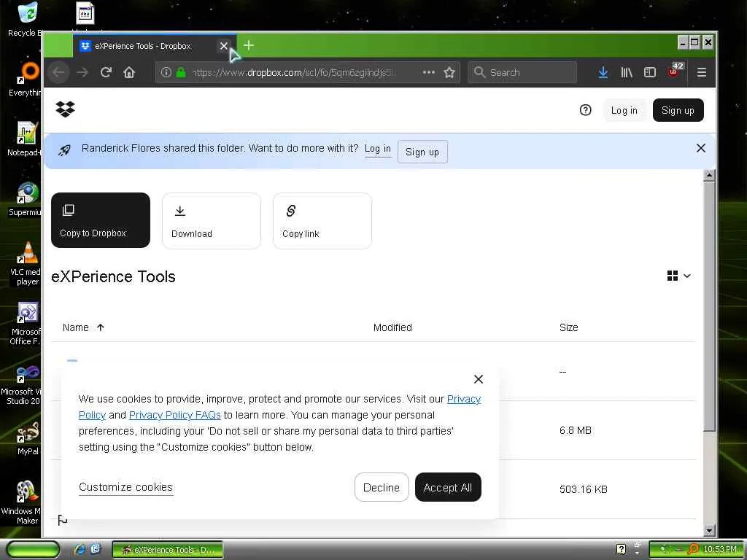747x560 pixels.
Task: Click Log in in the page header
Action: (x=624, y=111)
